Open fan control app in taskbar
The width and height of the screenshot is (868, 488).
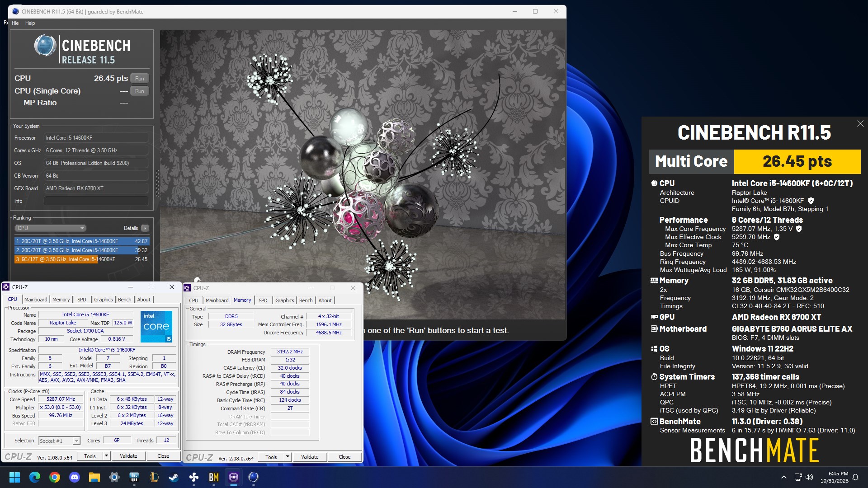coord(194,477)
